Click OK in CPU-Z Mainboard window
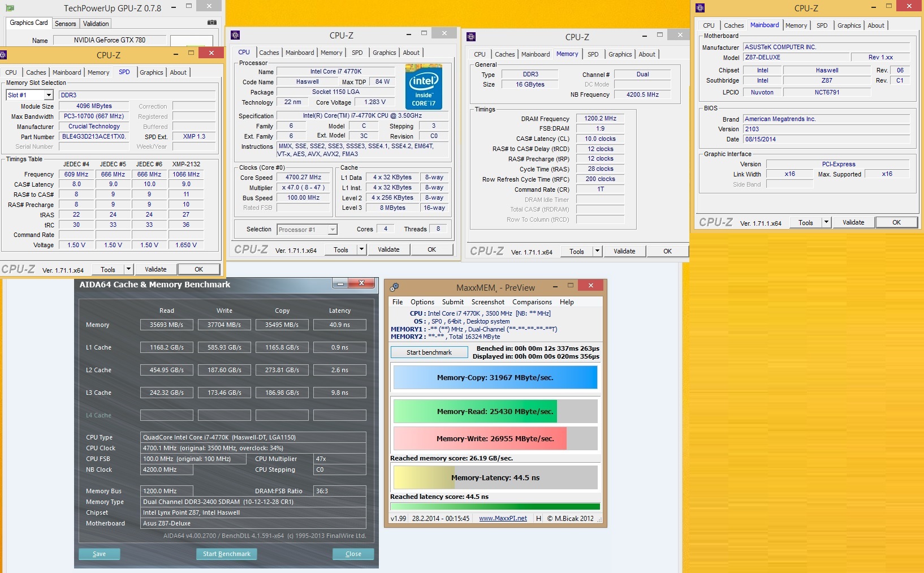Screen dimensions: 924x573 [x=896, y=222]
